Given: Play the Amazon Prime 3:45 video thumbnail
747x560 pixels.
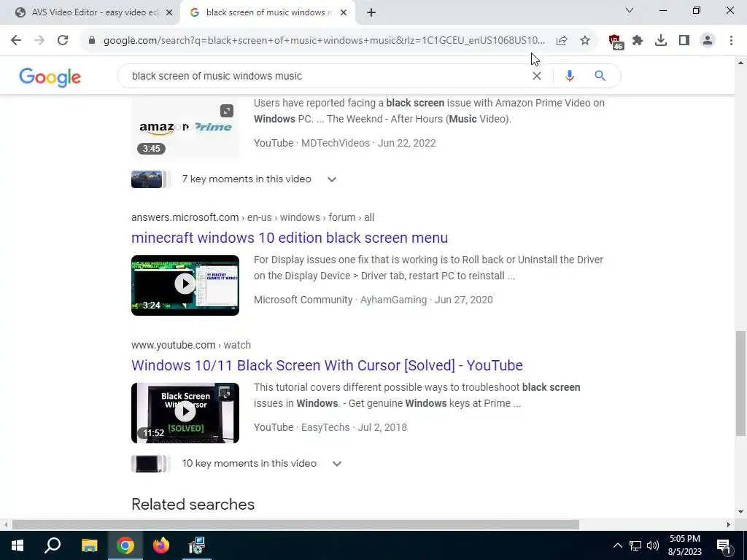Looking at the screenshot, I should (x=185, y=128).
